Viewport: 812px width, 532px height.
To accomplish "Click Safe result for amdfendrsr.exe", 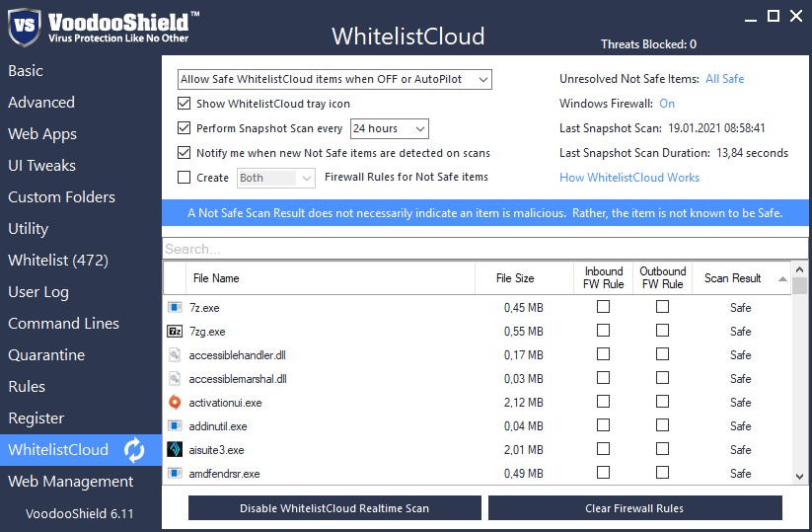I will [741, 474].
